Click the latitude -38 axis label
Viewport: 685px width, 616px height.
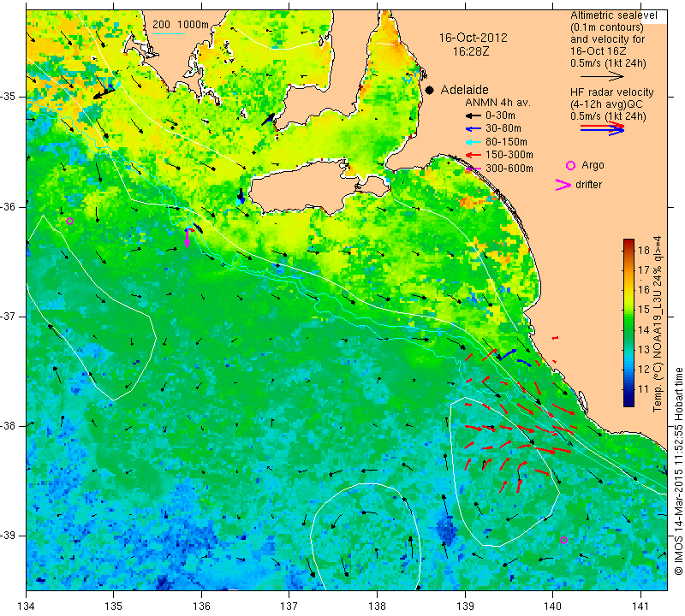coord(9,426)
